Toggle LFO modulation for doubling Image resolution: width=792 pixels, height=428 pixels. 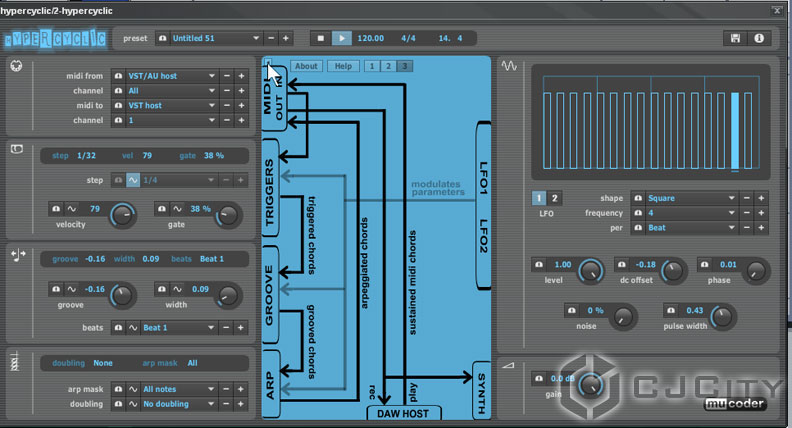click(x=133, y=404)
